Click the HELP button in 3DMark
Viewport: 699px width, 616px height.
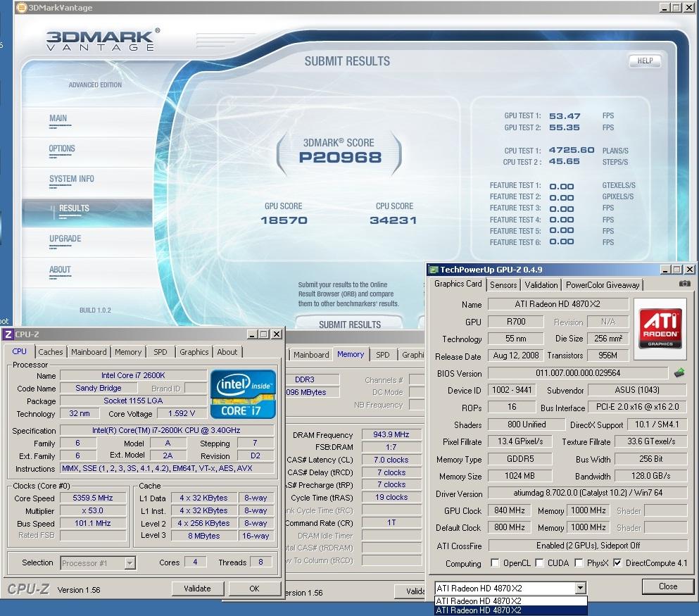pos(645,61)
